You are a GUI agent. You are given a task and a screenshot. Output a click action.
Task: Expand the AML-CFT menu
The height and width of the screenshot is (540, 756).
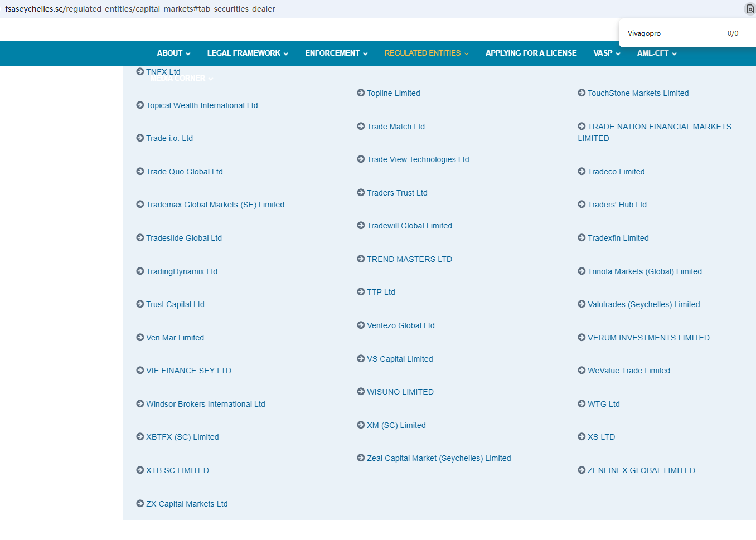657,53
